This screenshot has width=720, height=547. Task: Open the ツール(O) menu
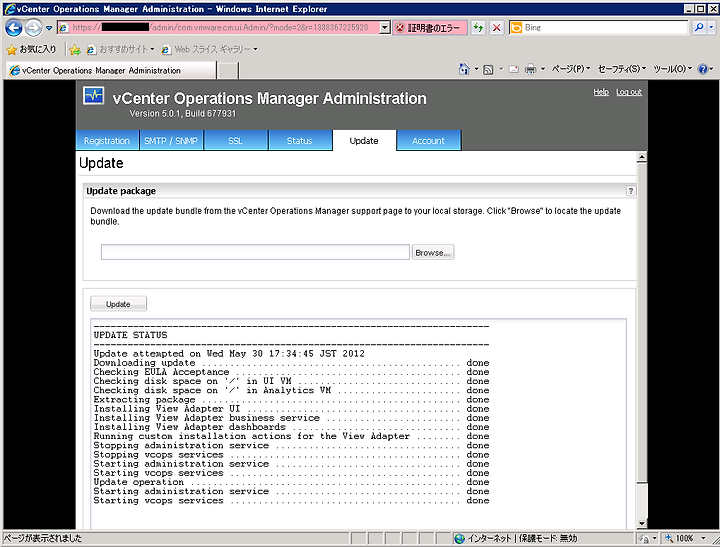coord(672,69)
